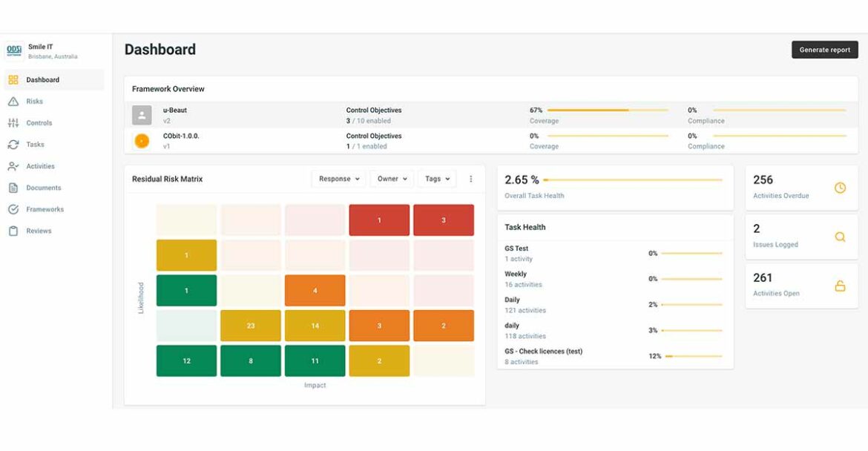Click the yellow matrix cell showing 14
Viewport: 868px width, 451px height.
315,326
